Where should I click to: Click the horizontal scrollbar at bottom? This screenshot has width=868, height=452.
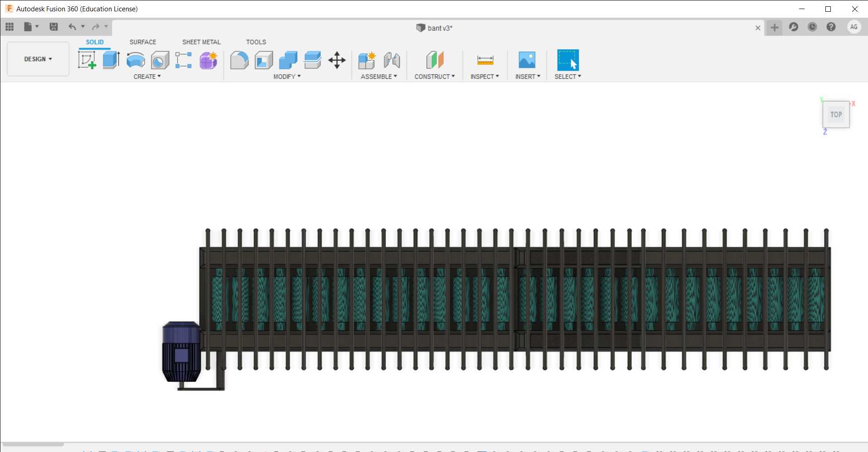[x=33, y=444]
